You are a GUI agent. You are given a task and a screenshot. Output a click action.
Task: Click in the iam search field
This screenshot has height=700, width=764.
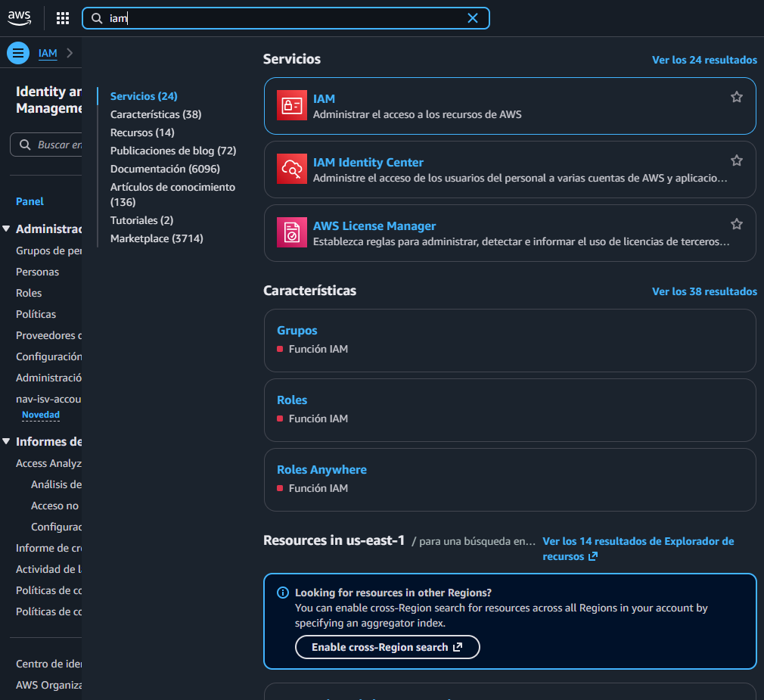point(287,18)
